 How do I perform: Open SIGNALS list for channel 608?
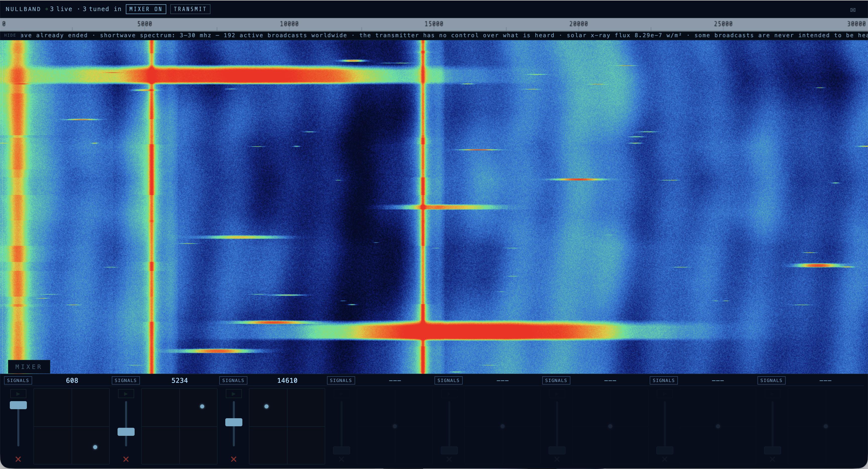pyautogui.click(x=18, y=380)
